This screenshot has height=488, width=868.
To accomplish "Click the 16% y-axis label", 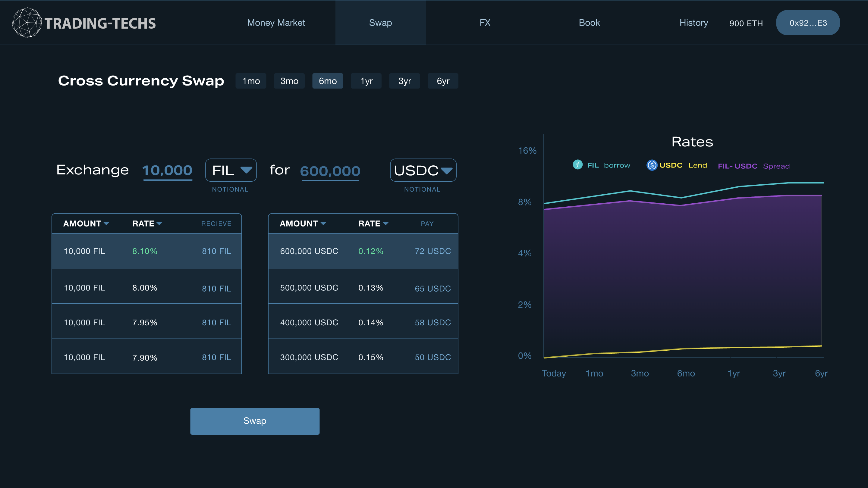I will [527, 151].
